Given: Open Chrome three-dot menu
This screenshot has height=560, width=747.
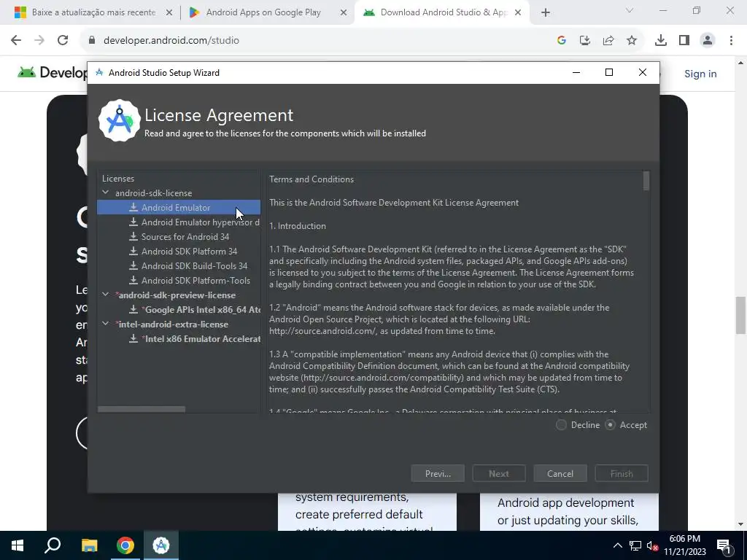Looking at the screenshot, I should click(731, 41).
